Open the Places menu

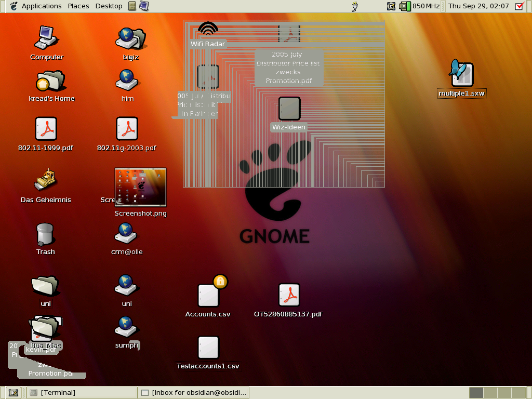tap(78, 6)
